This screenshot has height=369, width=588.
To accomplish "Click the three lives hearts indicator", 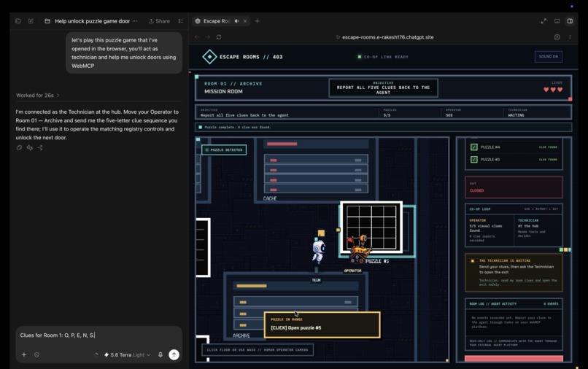I will [553, 90].
